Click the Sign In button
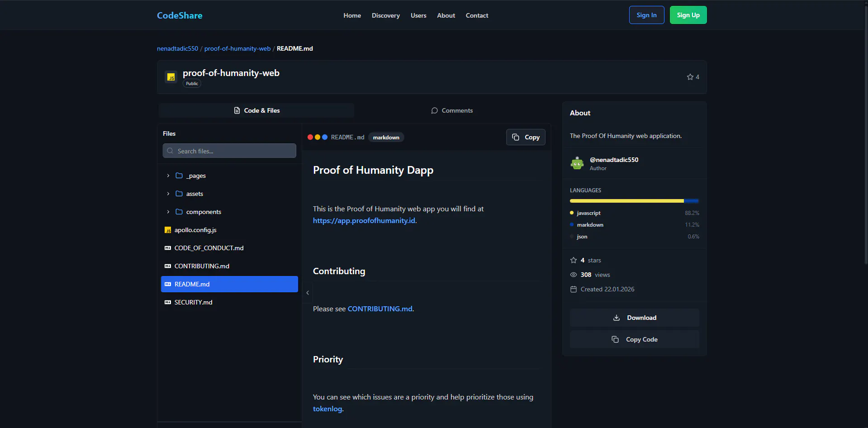Viewport: 868px width, 428px height. pyautogui.click(x=647, y=15)
